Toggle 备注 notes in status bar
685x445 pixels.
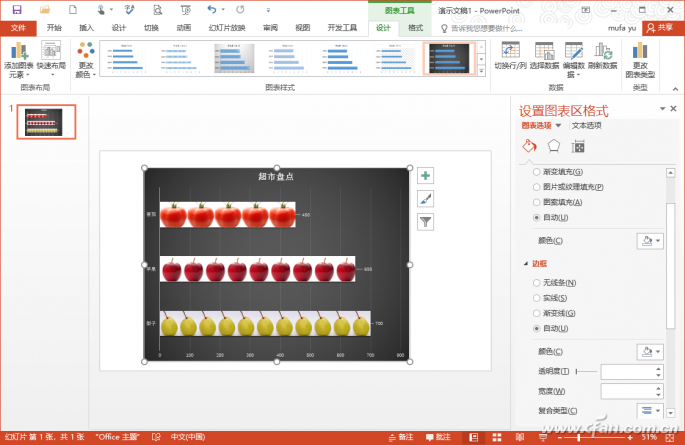coord(401,437)
